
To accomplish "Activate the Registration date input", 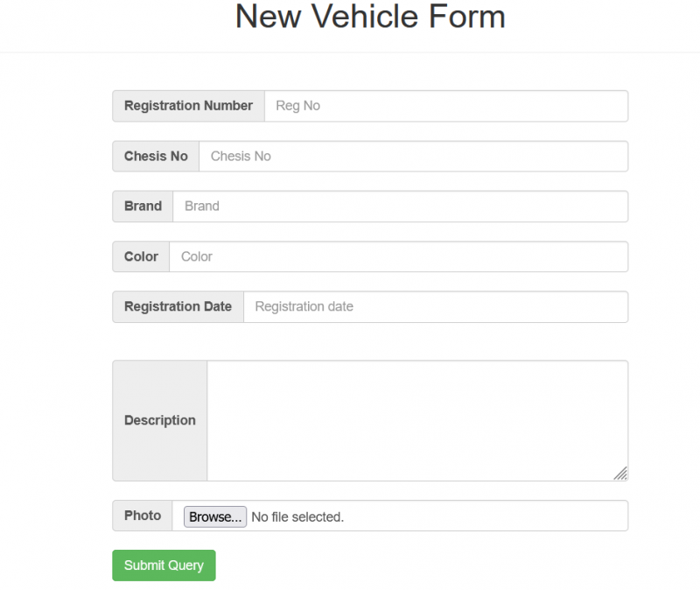I will [x=436, y=307].
